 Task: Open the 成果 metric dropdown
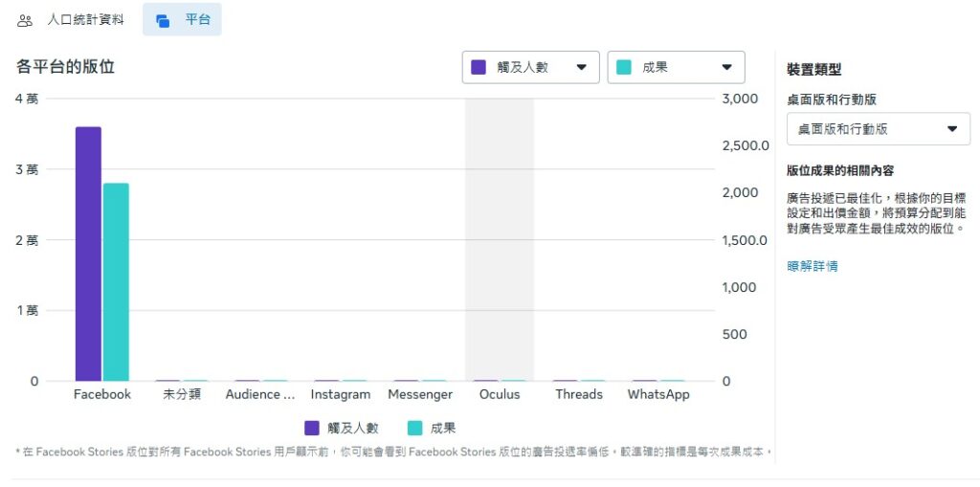pyautogui.click(x=676, y=67)
